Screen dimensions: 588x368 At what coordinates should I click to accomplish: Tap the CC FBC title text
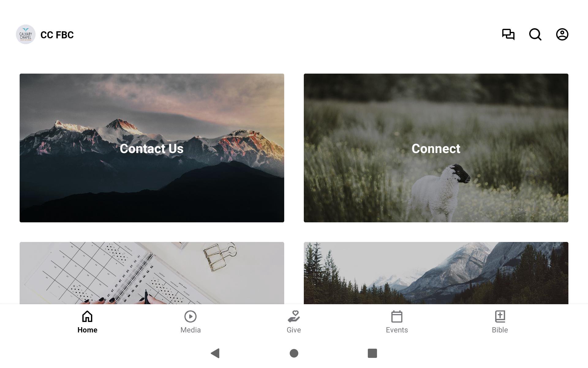coord(57,35)
